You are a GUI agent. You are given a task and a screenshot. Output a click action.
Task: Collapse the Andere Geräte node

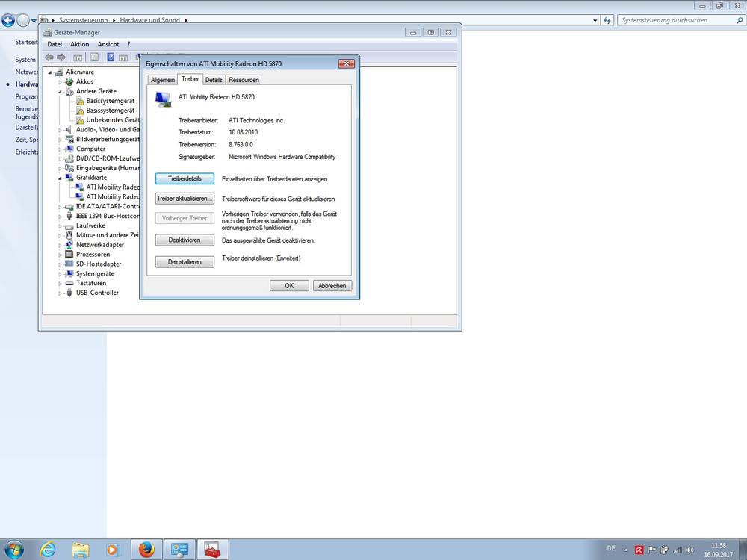pos(60,91)
